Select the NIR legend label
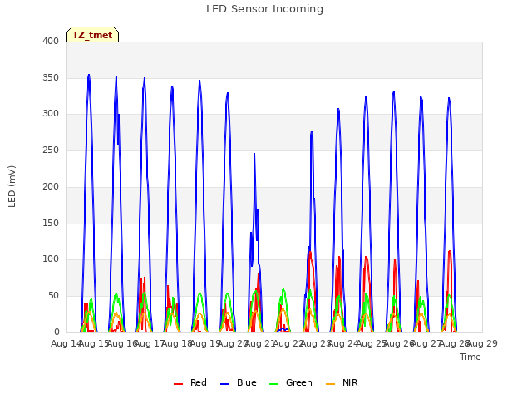Screen dimensions: 532x399 pos(350,382)
